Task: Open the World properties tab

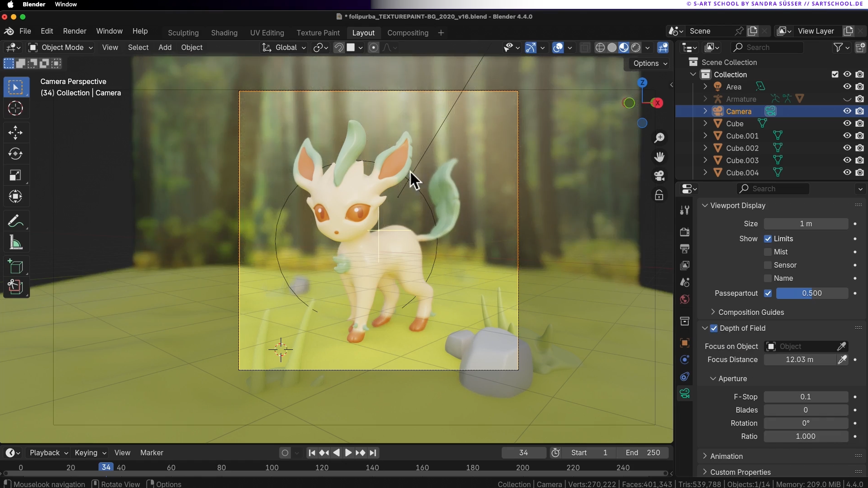Action: [x=685, y=299]
